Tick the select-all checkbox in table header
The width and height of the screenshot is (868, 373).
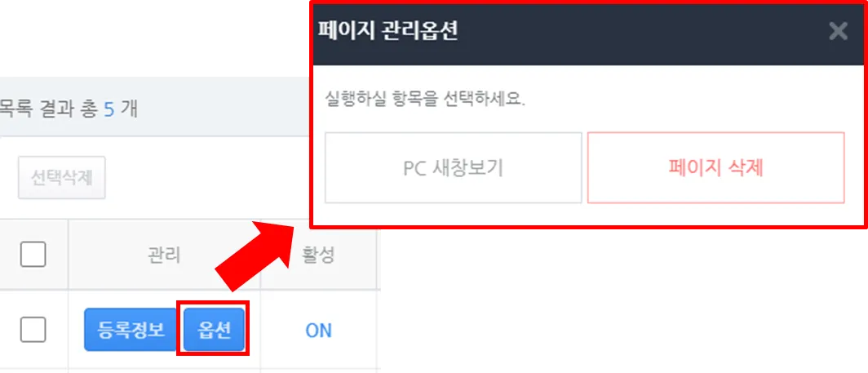pyautogui.click(x=33, y=255)
